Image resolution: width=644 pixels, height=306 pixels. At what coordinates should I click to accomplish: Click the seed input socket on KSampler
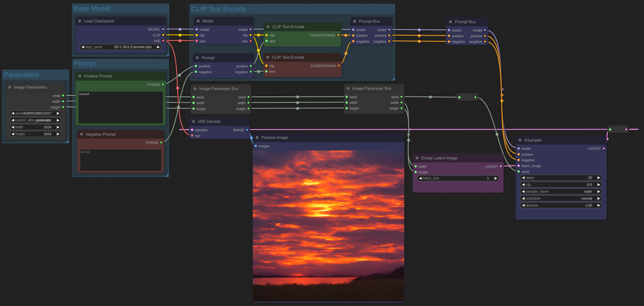[518, 172]
